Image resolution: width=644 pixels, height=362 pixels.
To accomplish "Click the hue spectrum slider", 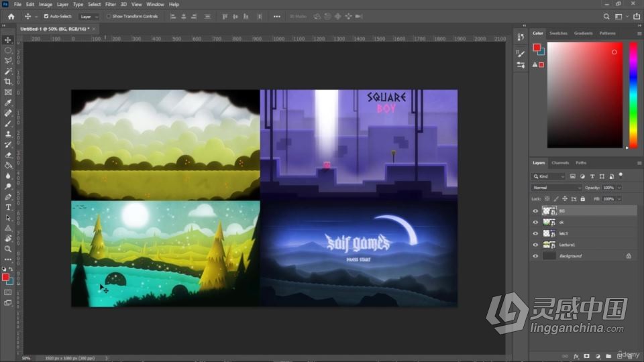I will tap(633, 95).
